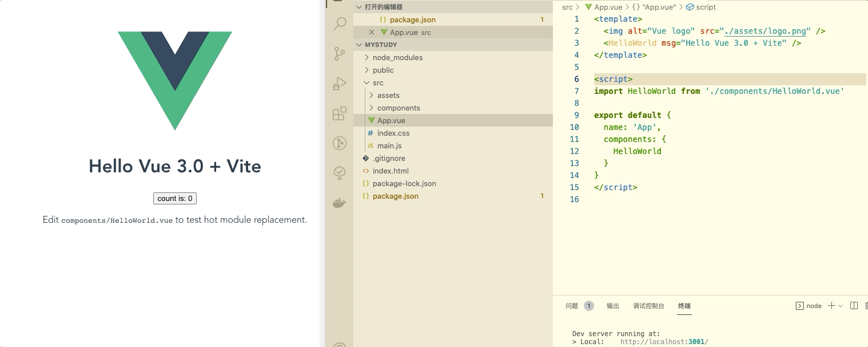Split the terminal panel
Image resolution: width=868 pixels, height=347 pixels.
click(x=854, y=306)
